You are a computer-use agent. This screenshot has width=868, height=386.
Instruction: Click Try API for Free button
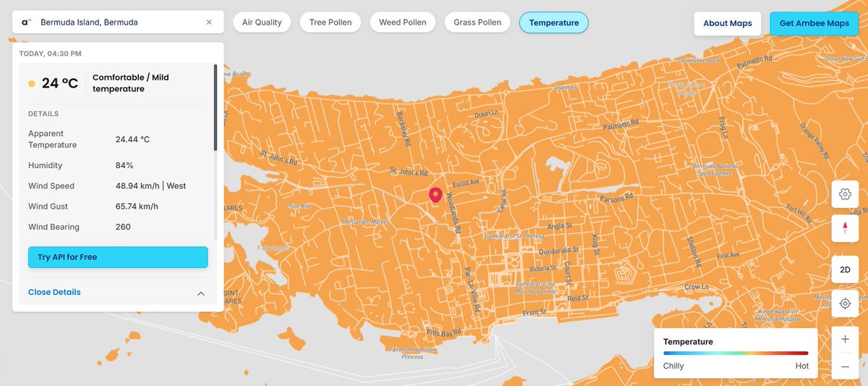point(118,257)
